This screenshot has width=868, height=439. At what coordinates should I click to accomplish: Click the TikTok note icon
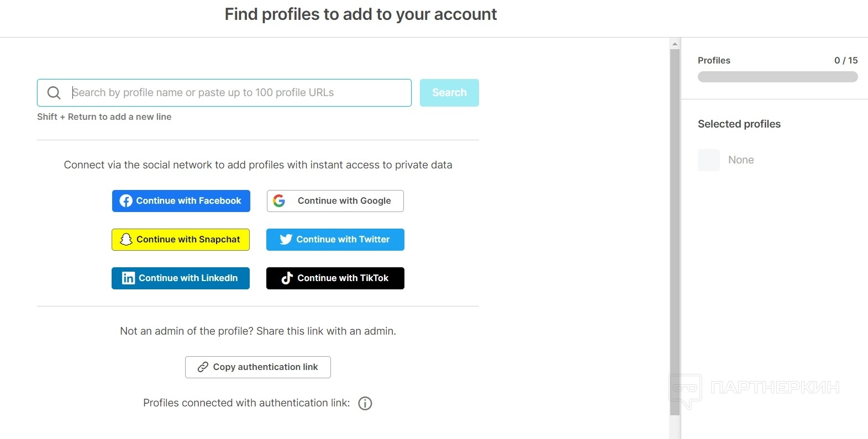tap(287, 278)
